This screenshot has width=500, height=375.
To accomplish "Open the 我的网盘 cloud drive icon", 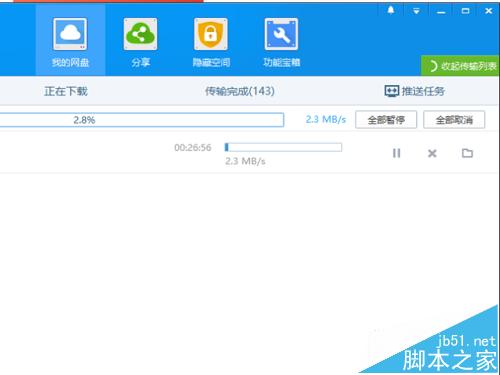I will (x=70, y=34).
